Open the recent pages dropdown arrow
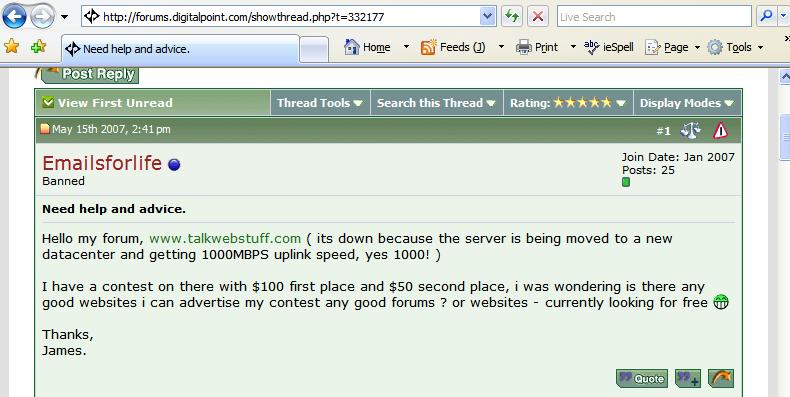Screen dimensions: 790x397 tap(64, 17)
